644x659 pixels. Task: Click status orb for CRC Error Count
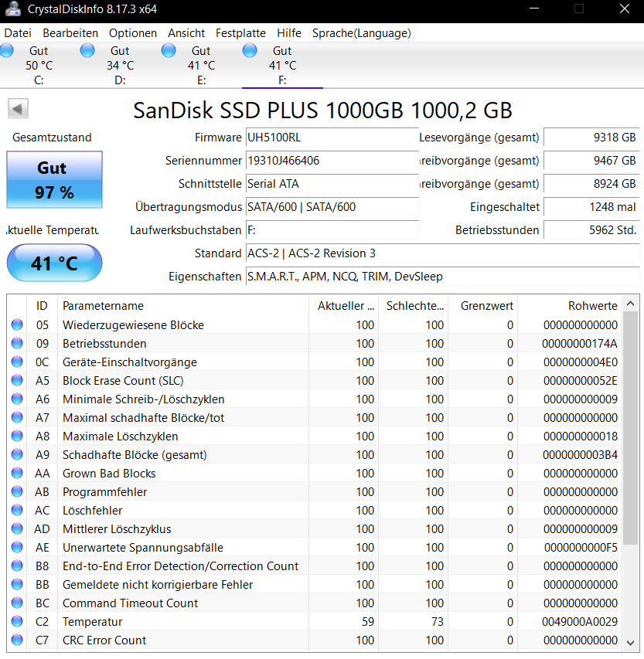[x=17, y=640]
